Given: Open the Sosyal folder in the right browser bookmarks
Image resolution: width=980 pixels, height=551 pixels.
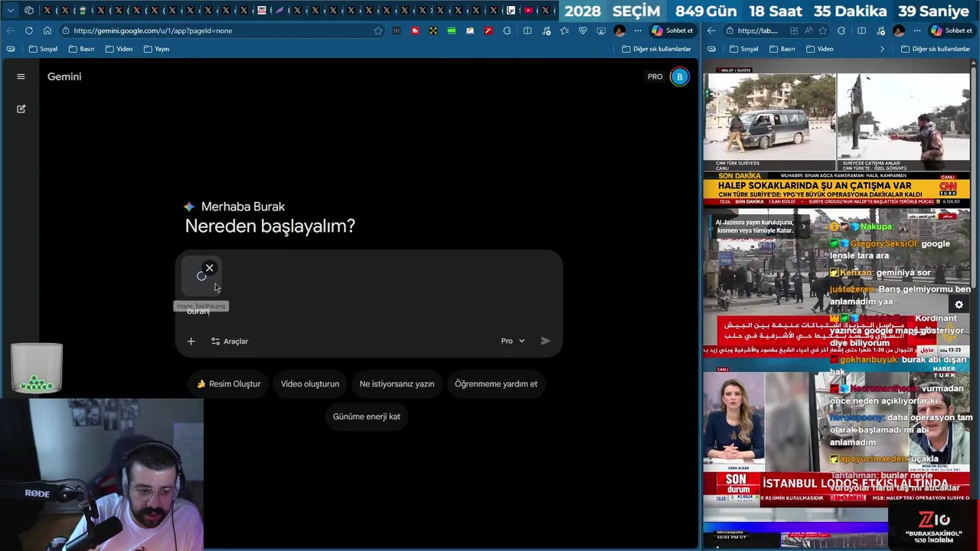Looking at the screenshot, I should pyautogui.click(x=743, y=49).
